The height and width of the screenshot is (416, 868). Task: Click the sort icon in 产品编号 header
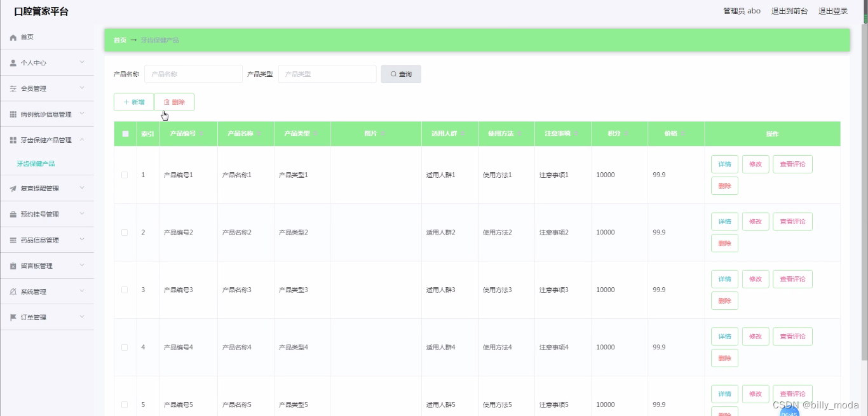point(202,134)
